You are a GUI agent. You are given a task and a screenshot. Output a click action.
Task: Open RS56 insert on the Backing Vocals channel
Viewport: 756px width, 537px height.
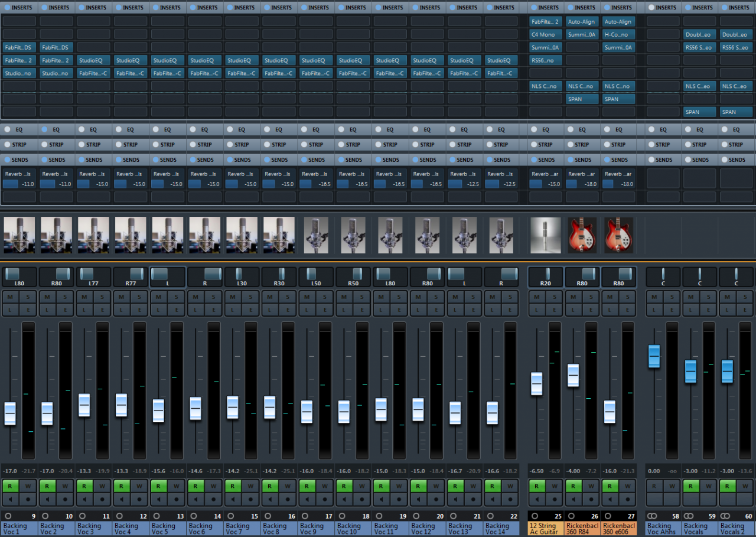[x=700, y=47]
